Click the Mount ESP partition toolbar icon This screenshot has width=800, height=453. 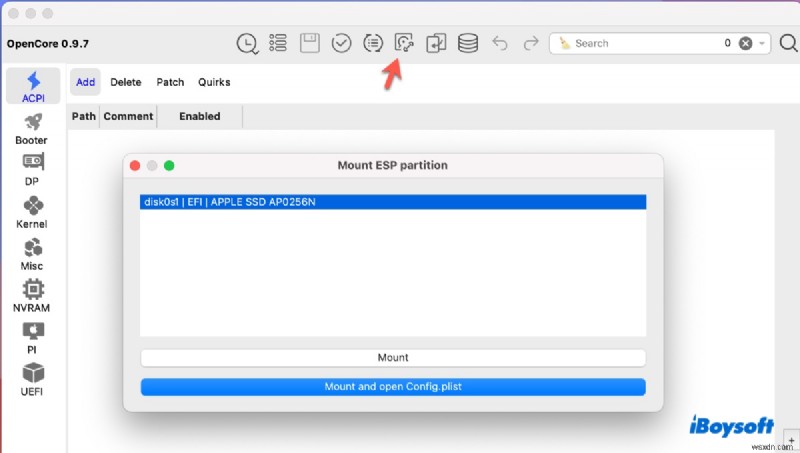404,43
